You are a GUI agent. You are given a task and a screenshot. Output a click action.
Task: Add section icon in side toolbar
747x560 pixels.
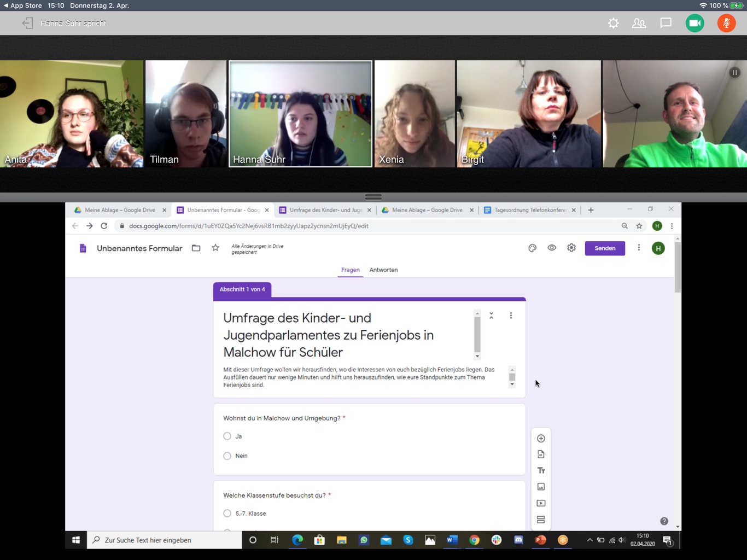point(541,520)
